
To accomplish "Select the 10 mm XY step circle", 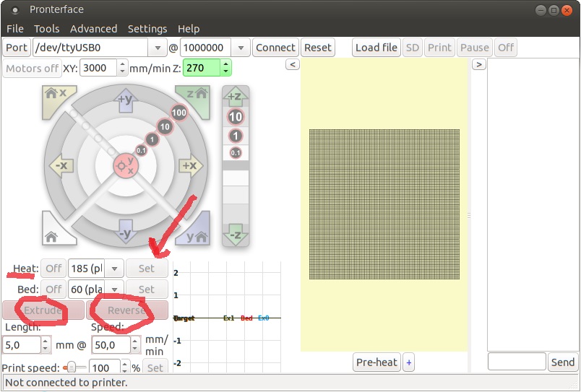I will tap(165, 126).
